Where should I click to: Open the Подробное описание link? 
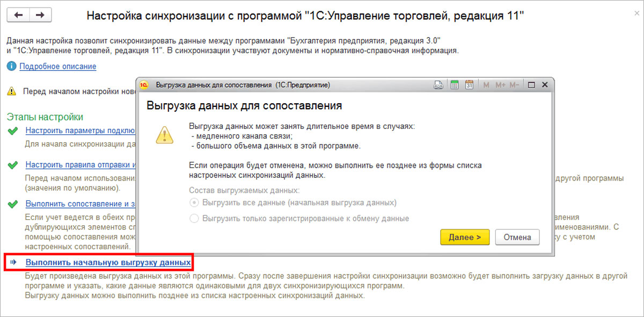pyautogui.click(x=58, y=66)
